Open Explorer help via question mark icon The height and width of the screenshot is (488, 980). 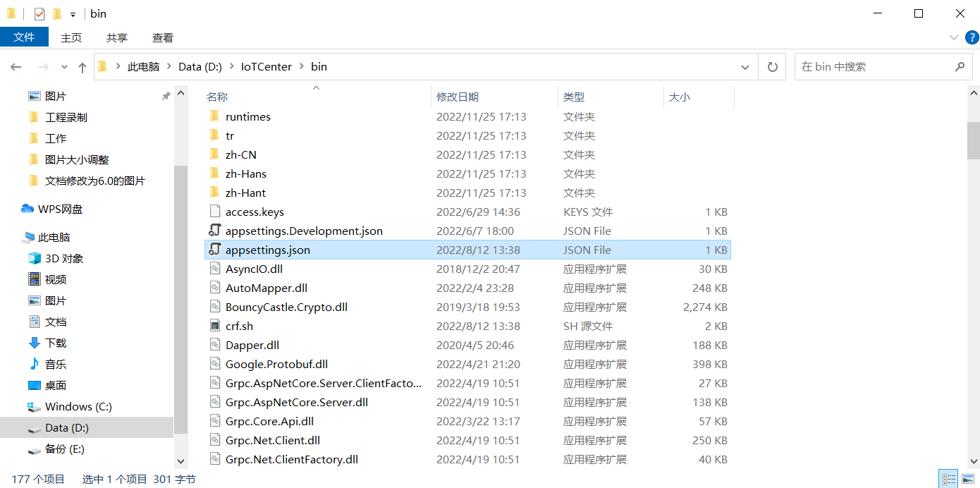coord(971,37)
